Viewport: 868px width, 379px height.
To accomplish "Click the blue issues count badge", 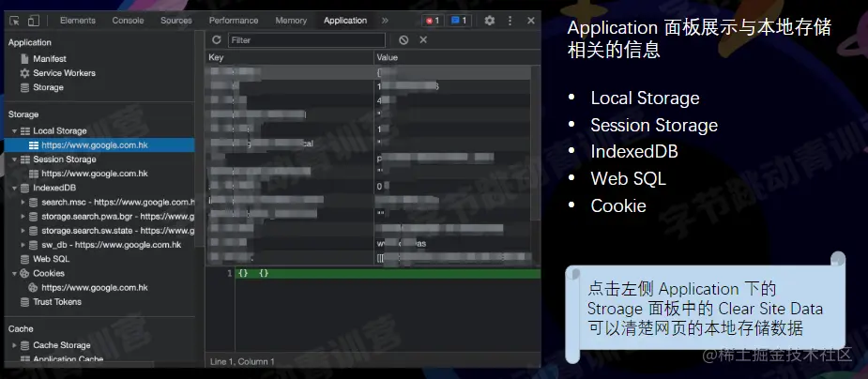I will tap(458, 21).
